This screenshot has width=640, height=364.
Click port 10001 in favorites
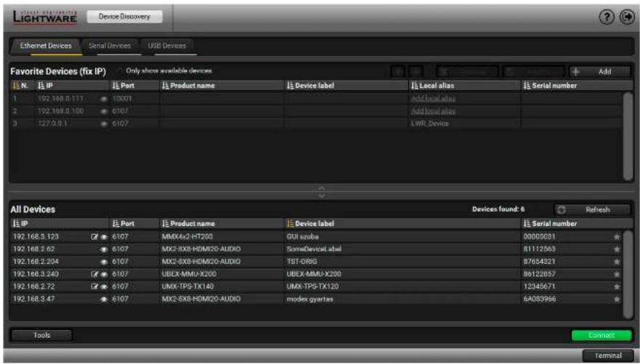tap(122, 99)
